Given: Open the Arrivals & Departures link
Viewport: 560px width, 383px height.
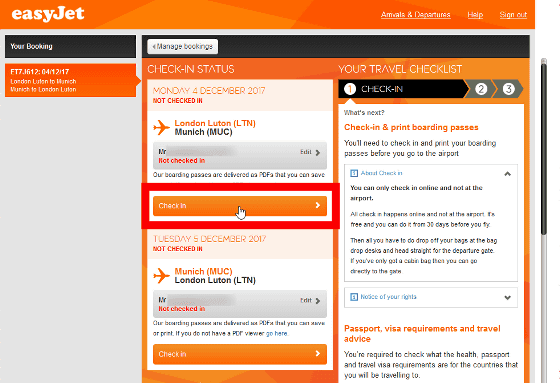Looking at the screenshot, I should 415,15.
